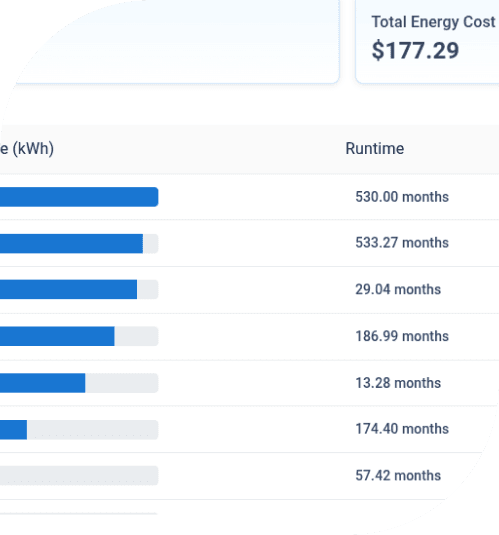Click the usage bar beside 533.27 months
The image size is (499, 535).
79,244
